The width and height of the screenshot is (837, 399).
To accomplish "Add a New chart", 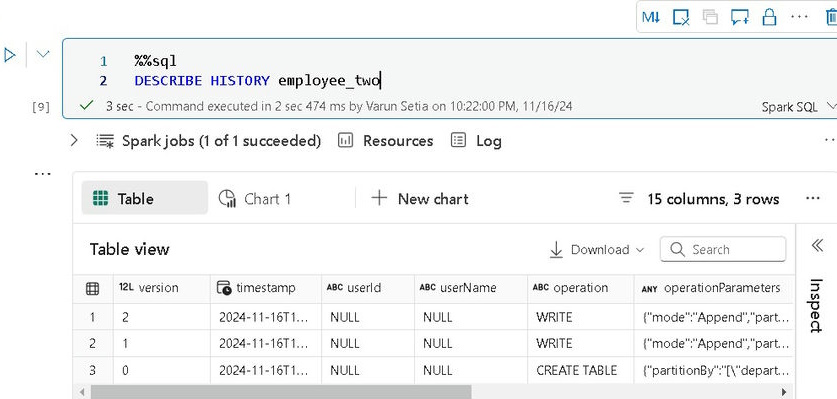I will click(420, 199).
